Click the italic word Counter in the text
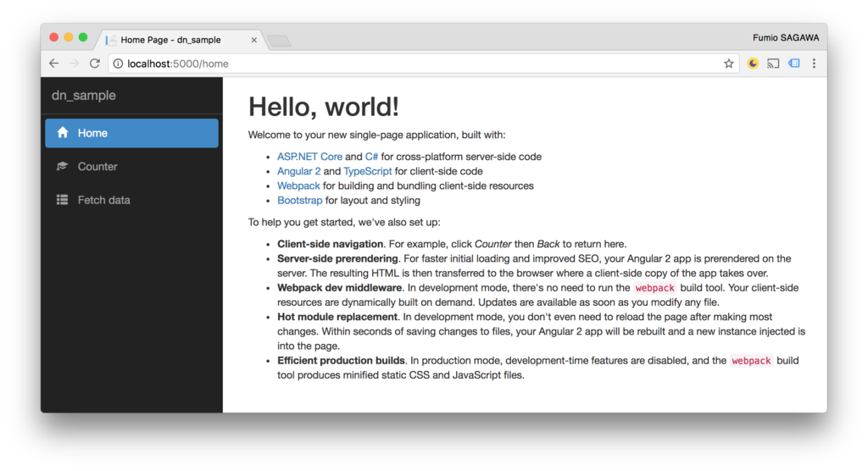This screenshot has width=868, height=471. [x=493, y=244]
